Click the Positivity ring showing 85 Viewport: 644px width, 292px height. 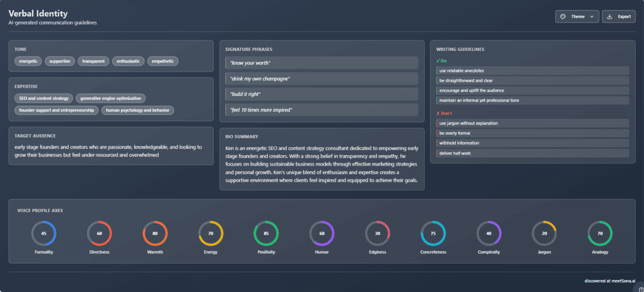266,234
